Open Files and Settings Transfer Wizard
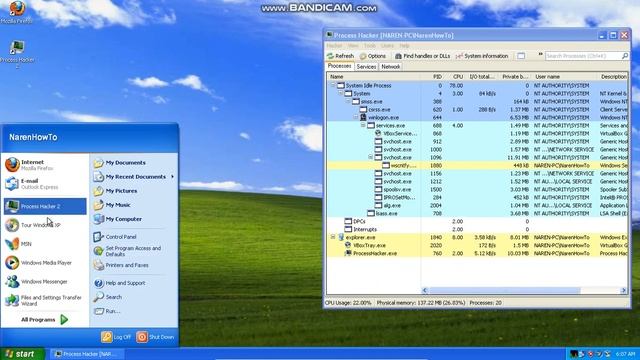Viewport: 640px width, 360px height. coord(45,300)
